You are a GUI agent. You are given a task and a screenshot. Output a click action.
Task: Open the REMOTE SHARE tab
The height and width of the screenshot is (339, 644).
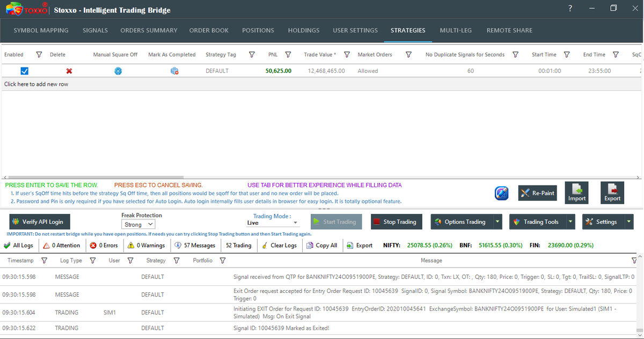pos(509,31)
